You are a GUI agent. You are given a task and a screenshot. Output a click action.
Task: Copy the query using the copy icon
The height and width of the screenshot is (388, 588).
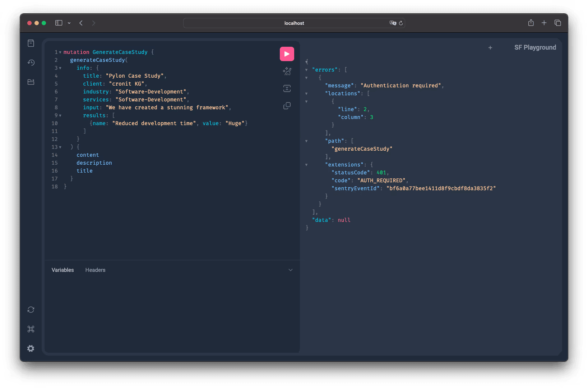click(x=287, y=105)
